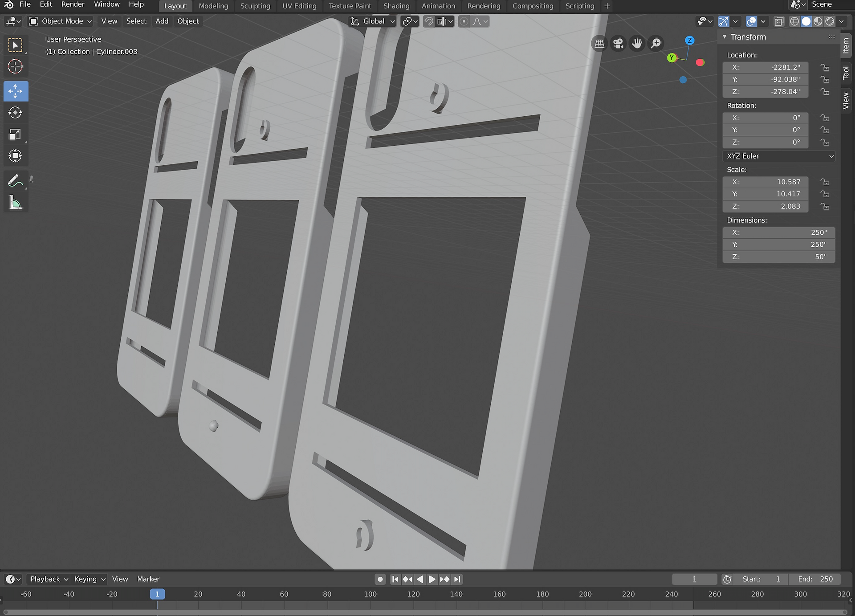Open the File menu
Viewport: 855px width, 616px height.
pyautogui.click(x=25, y=4)
